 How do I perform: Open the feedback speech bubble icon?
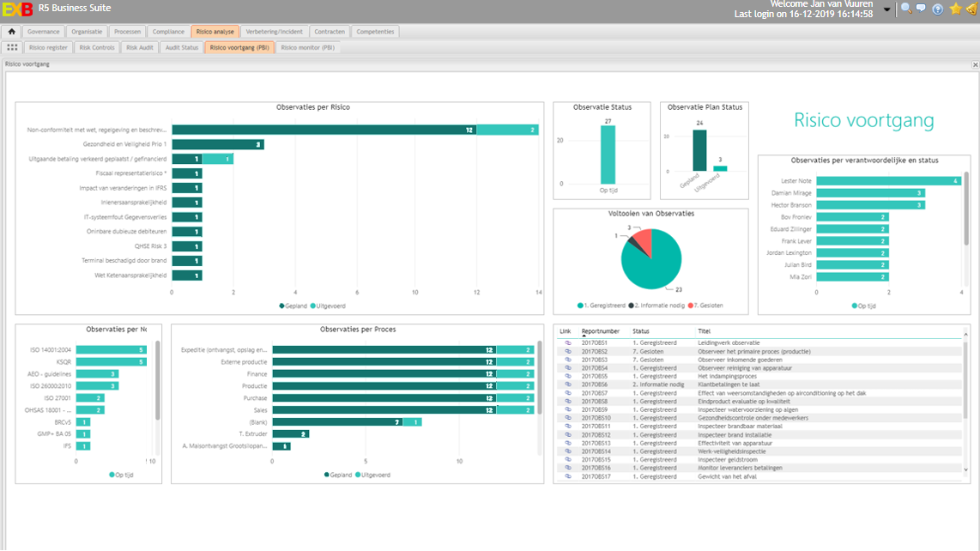pyautogui.click(x=921, y=8)
